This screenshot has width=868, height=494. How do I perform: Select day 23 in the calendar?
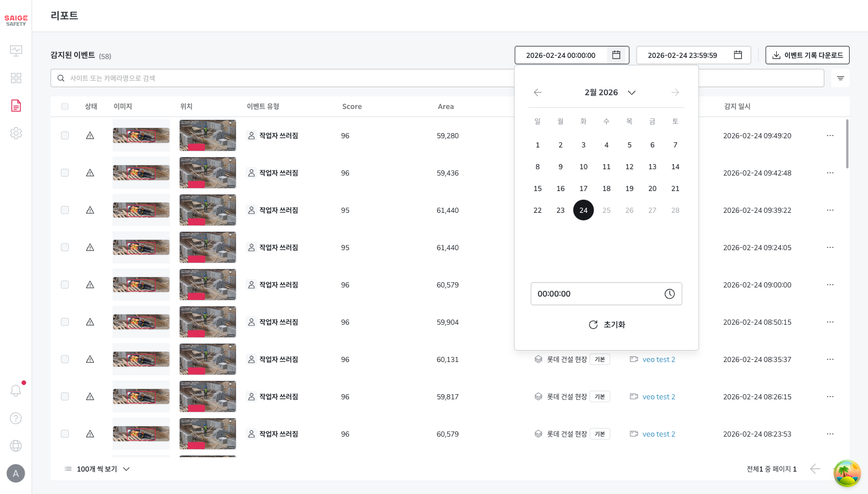point(560,210)
